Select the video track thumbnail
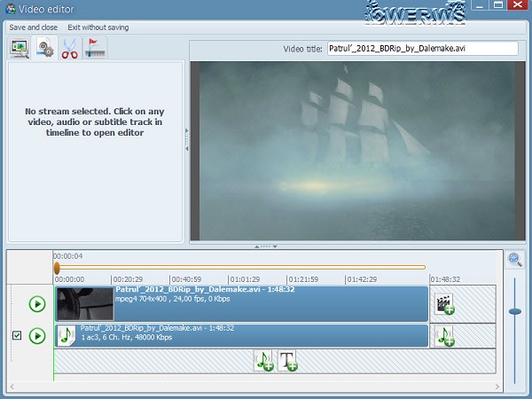 point(72,304)
